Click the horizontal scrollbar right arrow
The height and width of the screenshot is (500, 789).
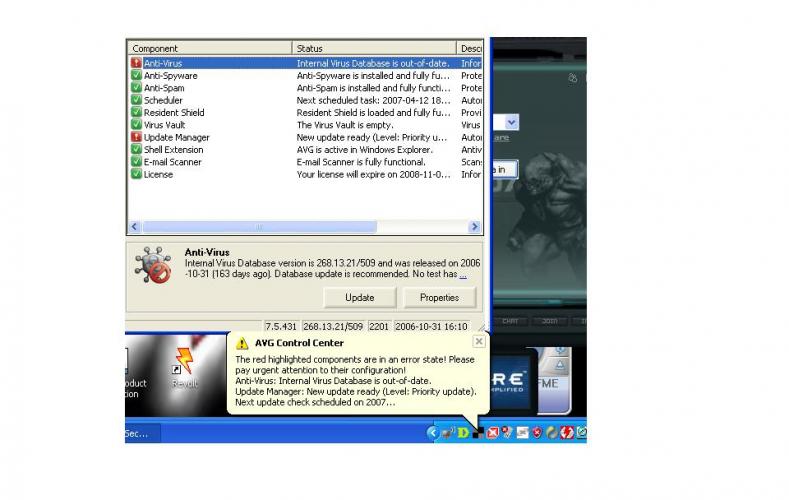[x=474, y=227]
